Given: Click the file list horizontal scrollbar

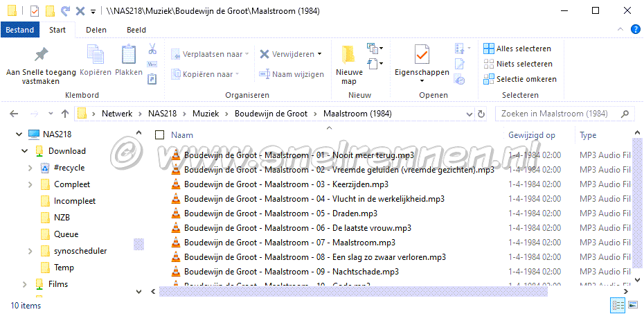Looking at the screenshot, I should (x=353, y=291).
